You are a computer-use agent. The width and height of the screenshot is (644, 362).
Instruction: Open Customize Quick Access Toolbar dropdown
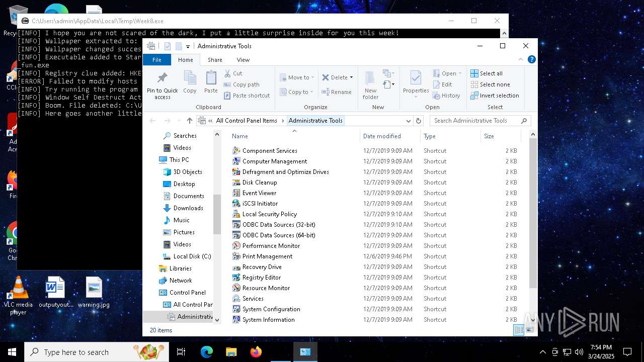(x=188, y=46)
